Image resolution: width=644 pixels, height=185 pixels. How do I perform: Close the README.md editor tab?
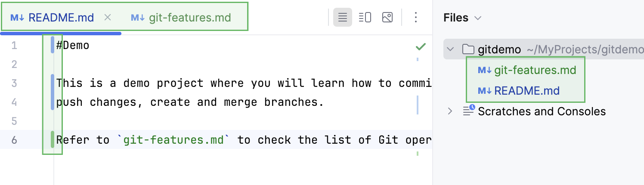pyautogui.click(x=108, y=18)
